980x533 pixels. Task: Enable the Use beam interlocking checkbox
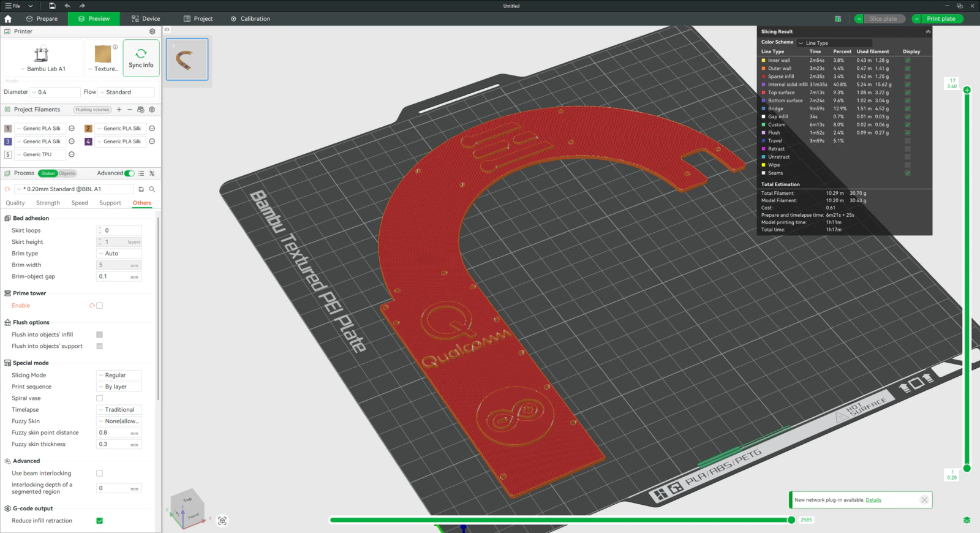tap(100, 474)
